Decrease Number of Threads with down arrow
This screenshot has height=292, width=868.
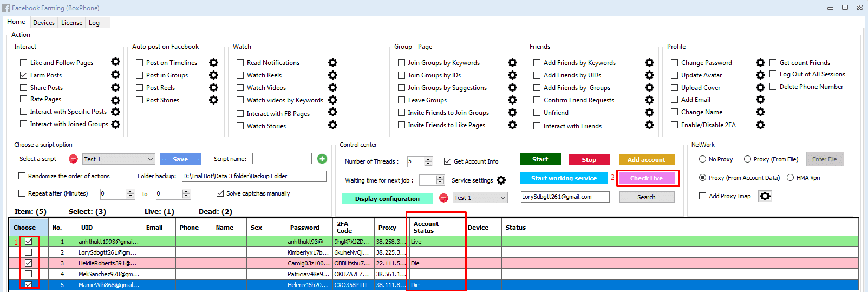tap(428, 164)
